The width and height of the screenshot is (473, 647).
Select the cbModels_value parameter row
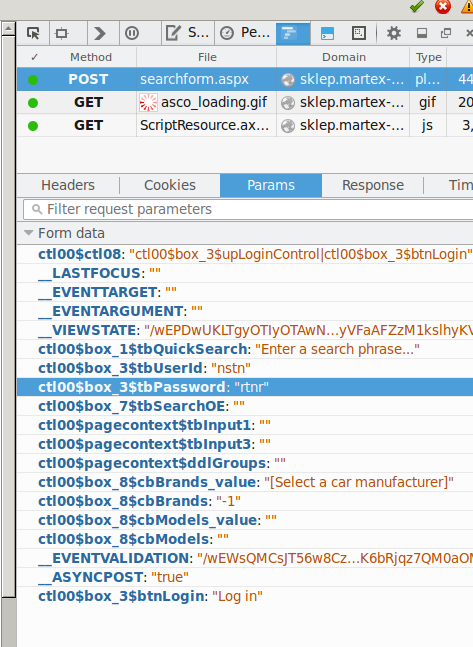245,520
